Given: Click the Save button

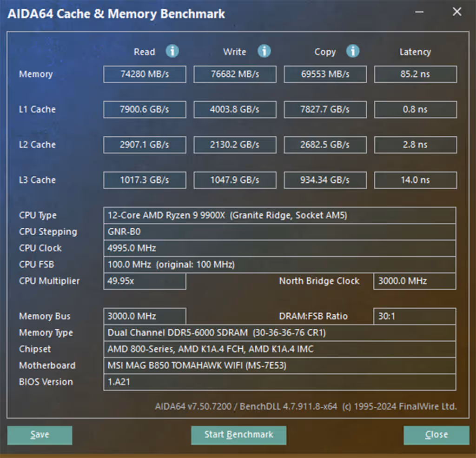Looking at the screenshot, I should coord(40,435).
